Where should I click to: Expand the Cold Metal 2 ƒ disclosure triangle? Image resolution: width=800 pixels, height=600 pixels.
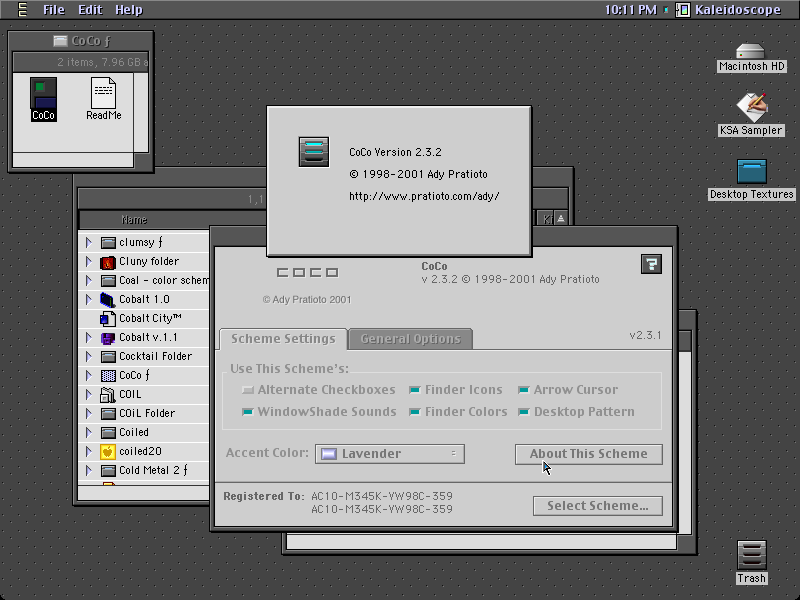pos(89,470)
